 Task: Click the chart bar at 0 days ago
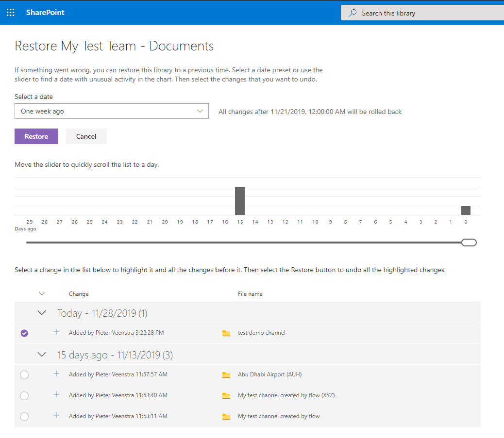[x=466, y=211]
